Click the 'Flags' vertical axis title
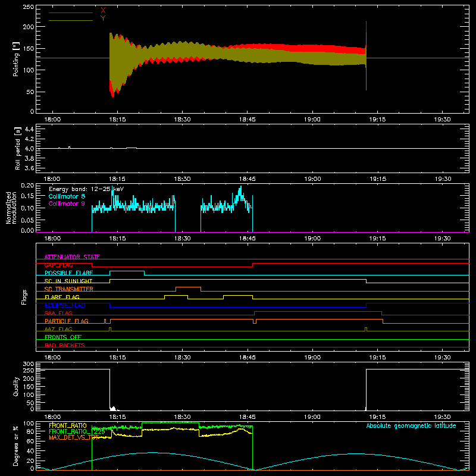 pos(24,297)
